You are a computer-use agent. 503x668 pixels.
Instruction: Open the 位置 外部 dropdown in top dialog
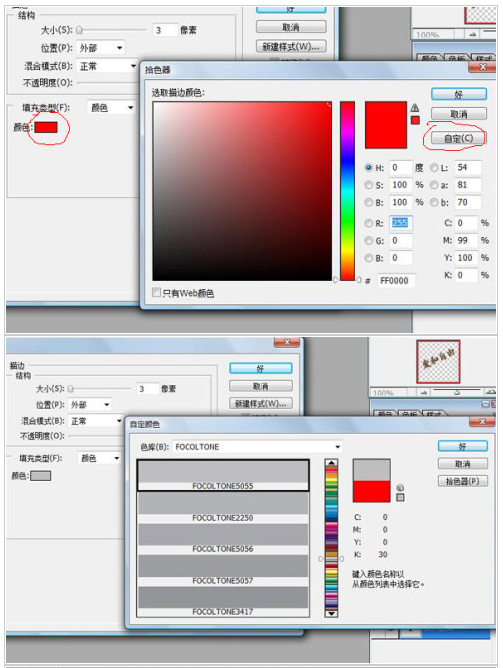[101, 48]
